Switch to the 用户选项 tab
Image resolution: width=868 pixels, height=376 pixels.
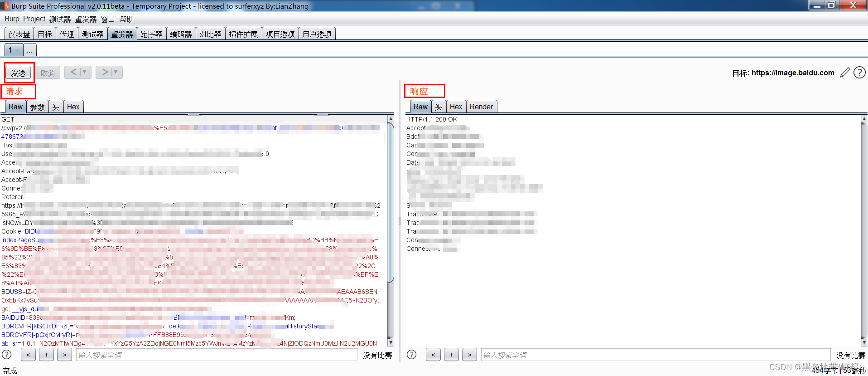(317, 34)
